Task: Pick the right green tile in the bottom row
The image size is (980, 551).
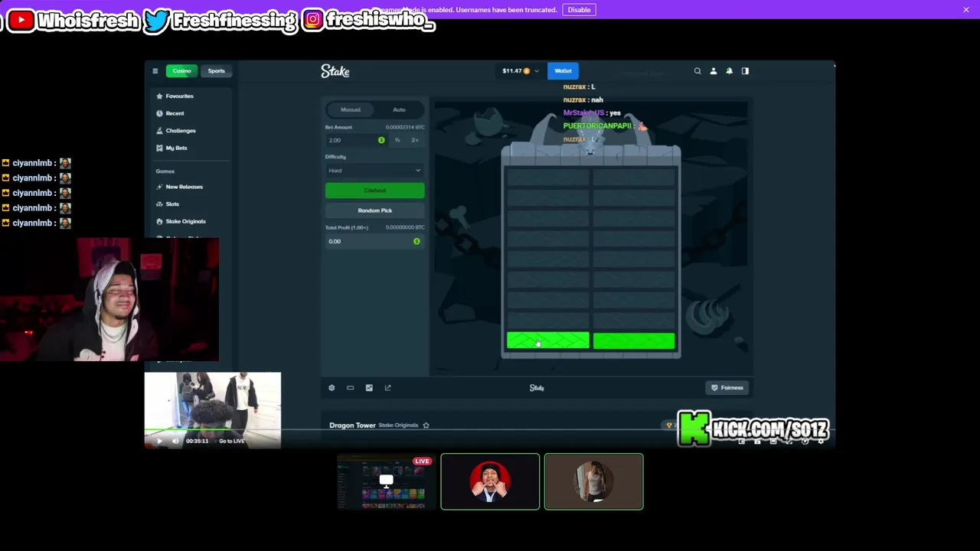Action: (x=634, y=341)
